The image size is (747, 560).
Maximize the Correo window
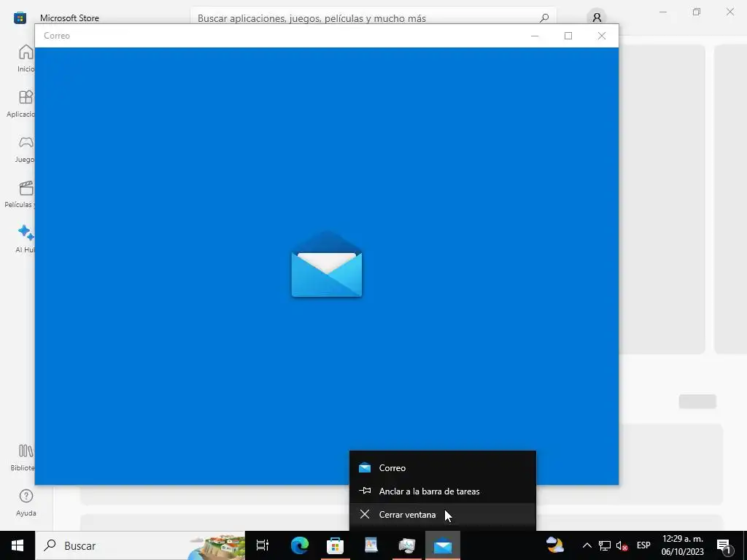[x=568, y=36]
